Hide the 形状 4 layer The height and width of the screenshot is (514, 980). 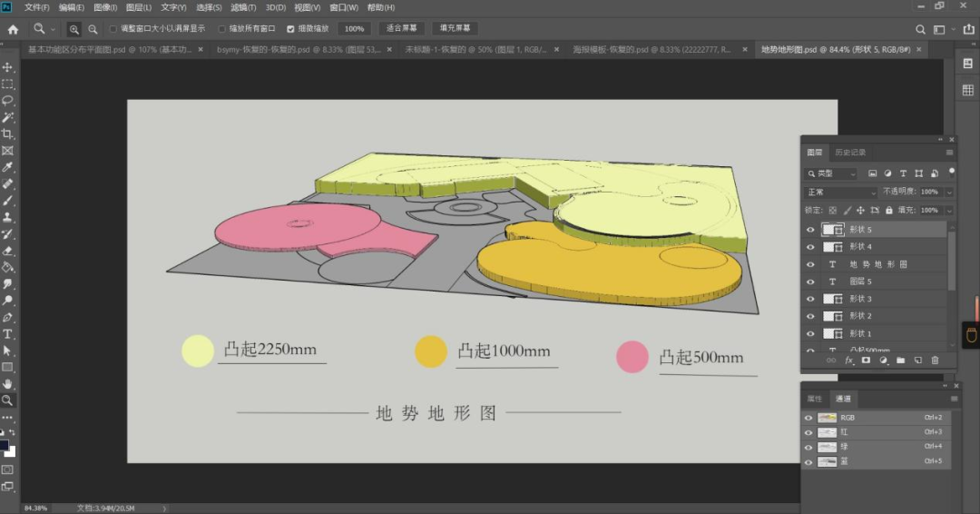coord(810,247)
